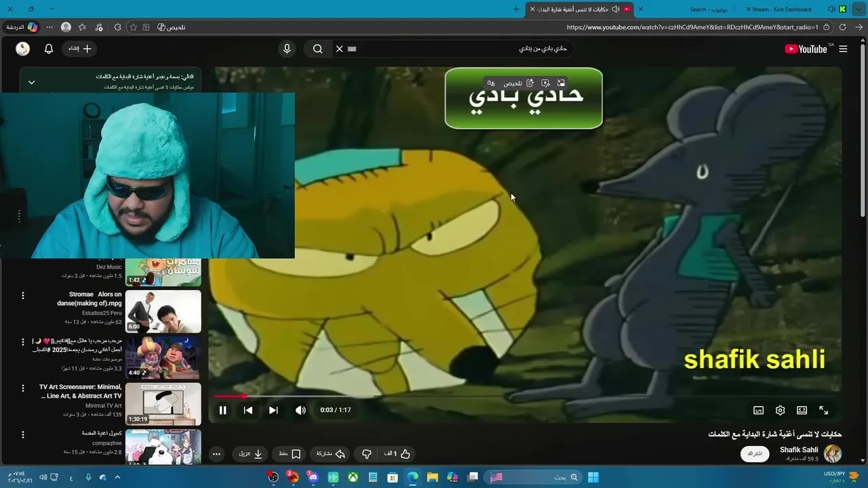Toggle subtitles on the video player
This screenshot has width=868, height=488.
click(759, 410)
